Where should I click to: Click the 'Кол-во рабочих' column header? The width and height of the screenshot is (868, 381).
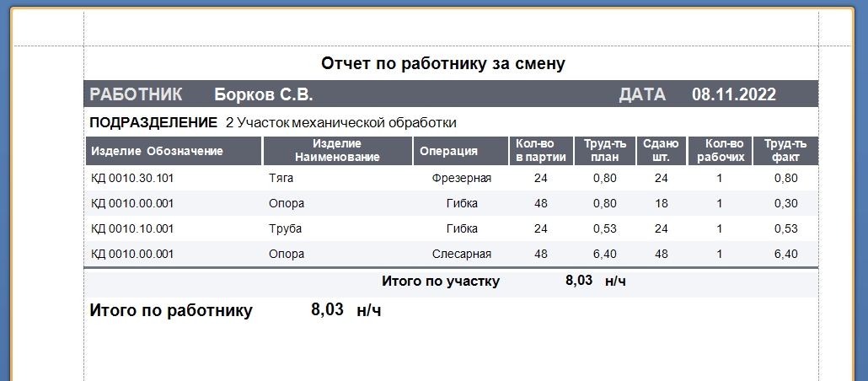pos(720,151)
